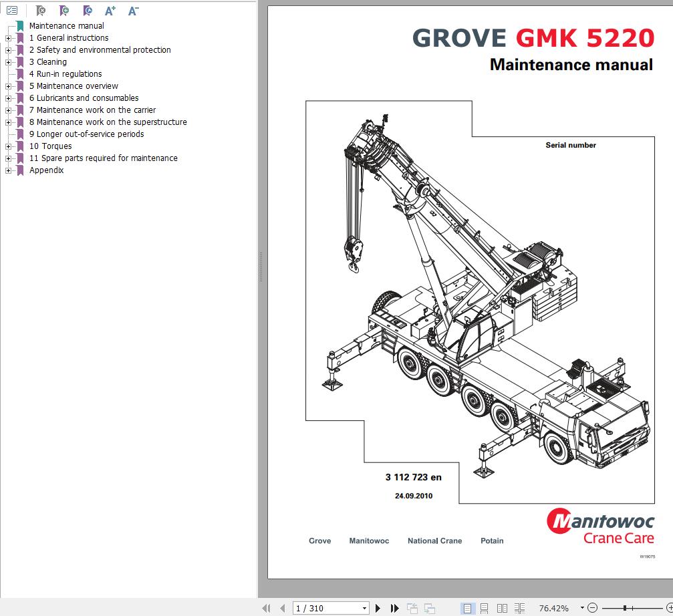
Task: Click the previous view icon
Action: pos(412,608)
